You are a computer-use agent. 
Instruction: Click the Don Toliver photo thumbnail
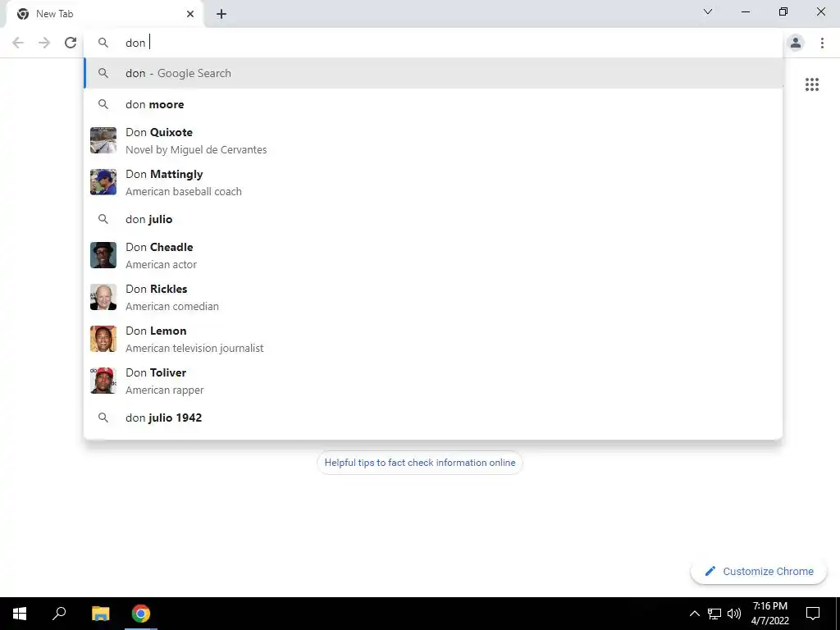click(103, 381)
